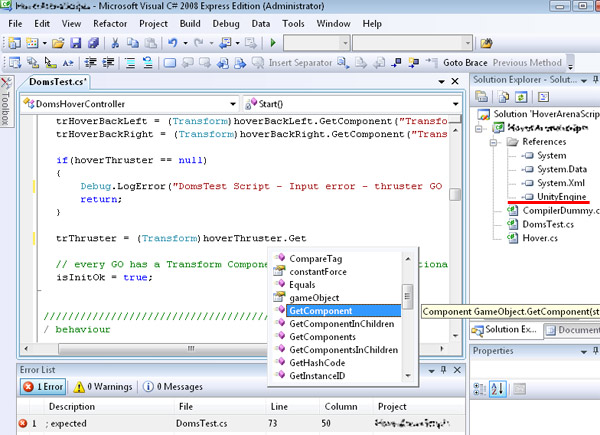Select GetComponentInChildren in IntelliSense list
Viewport: 600px width, 435px height.
(342, 324)
